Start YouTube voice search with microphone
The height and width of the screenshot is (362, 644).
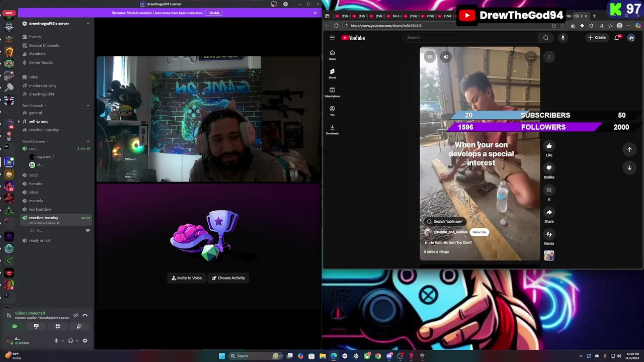(x=562, y=38)
